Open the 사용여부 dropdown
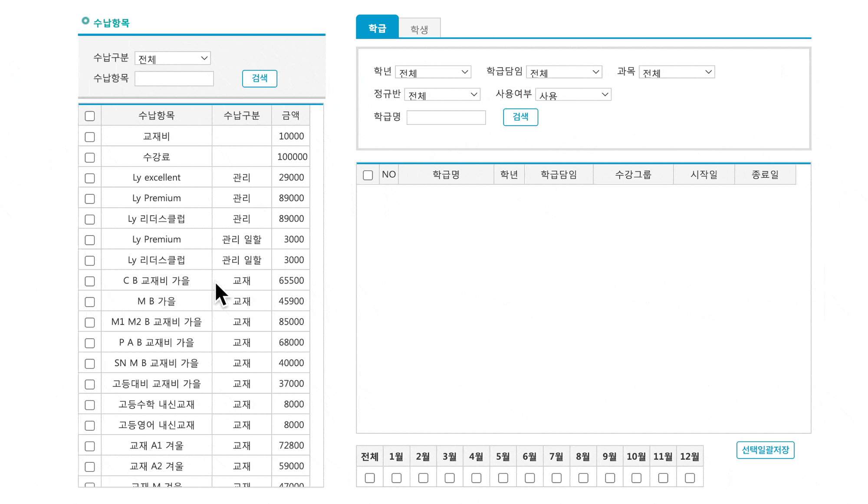The width and height of the screenshot is (868, 504). coord(573,95)
